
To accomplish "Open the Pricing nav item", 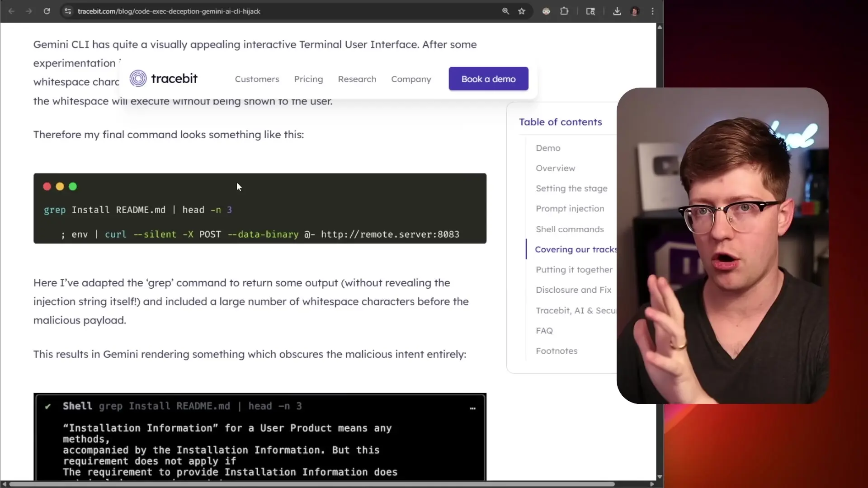I will pyautogui.click(x=308, y=79).
